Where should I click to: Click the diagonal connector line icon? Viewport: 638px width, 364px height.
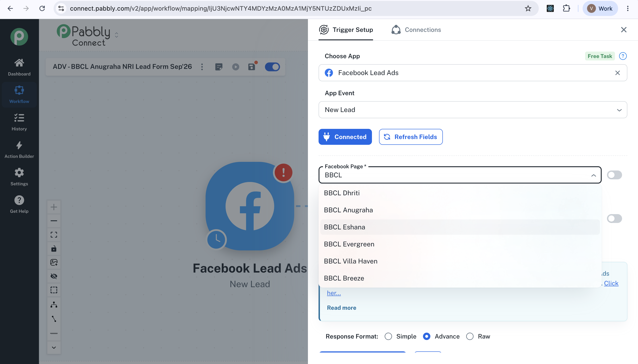(54, 319)
